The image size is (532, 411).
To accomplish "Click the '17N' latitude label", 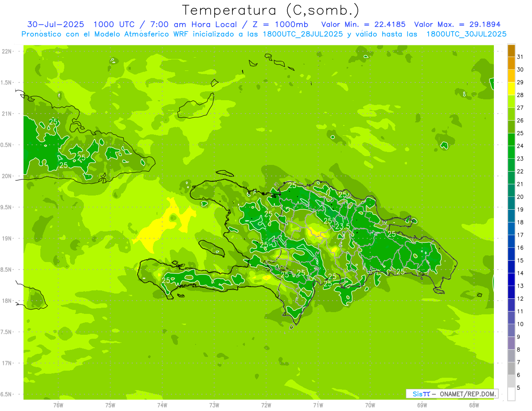I will [8, 363].
